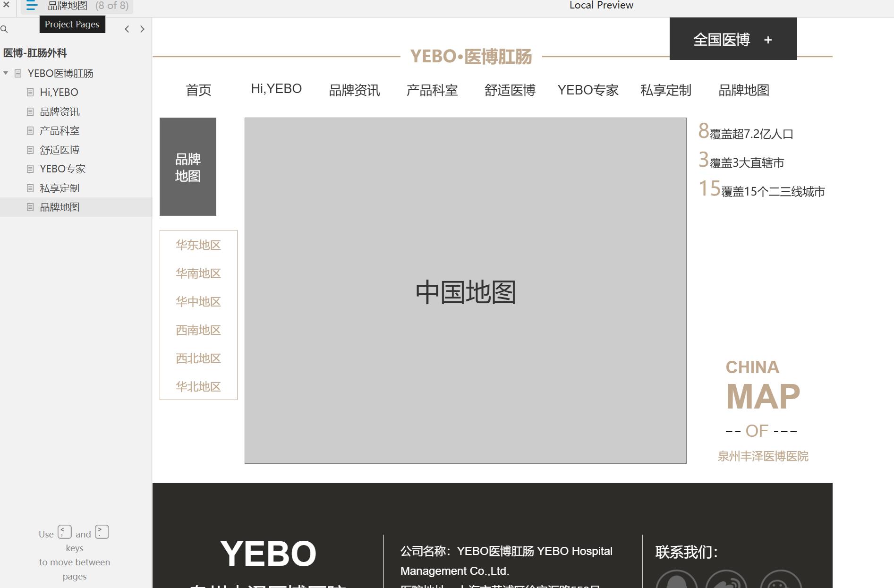
Task: Click the 覆盖超7.2亿人口 statistic
Action: pyautogui.click(x=751, y=134)
